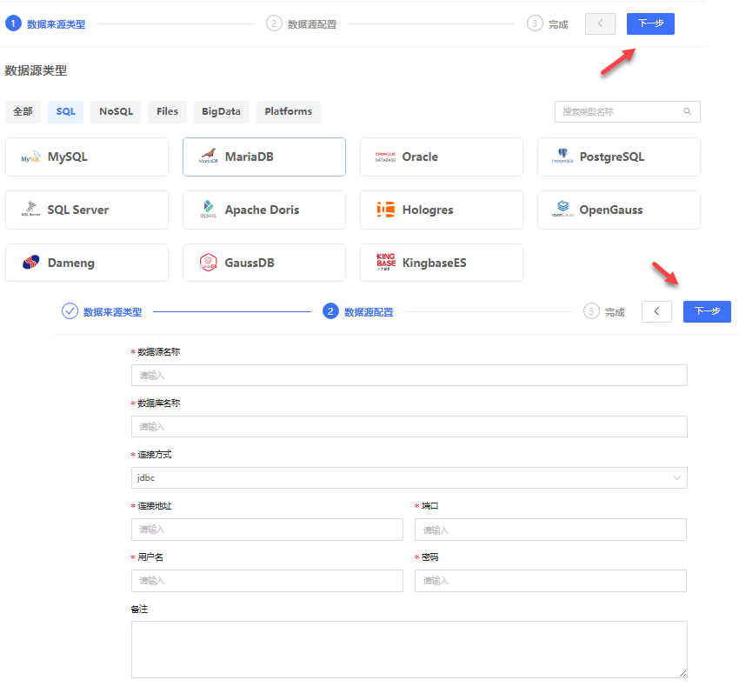Click step 2 circle in lower wizard
739x700 pixels.
(330, 311)
